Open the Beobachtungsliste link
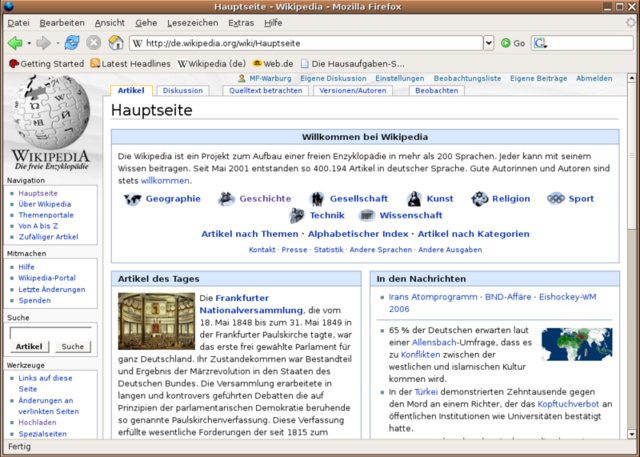640x457 pixels. (x=467, y=78)
